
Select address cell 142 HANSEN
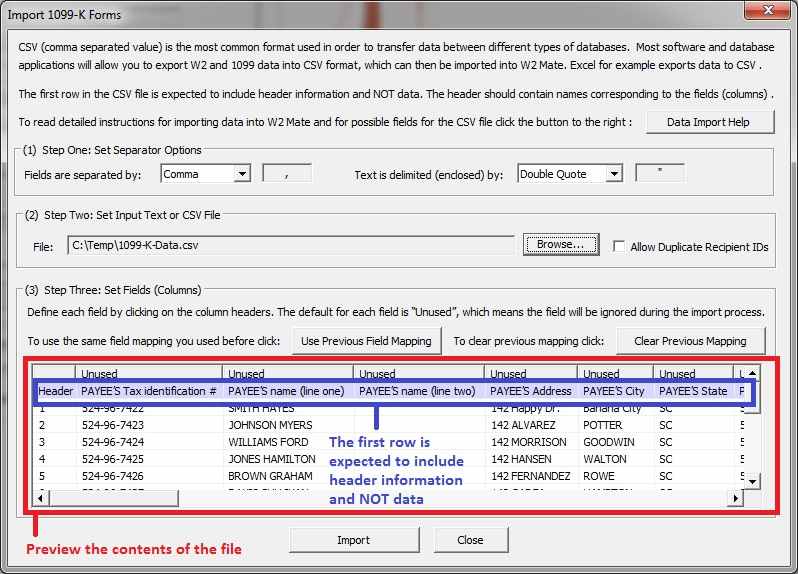[530, 459]
